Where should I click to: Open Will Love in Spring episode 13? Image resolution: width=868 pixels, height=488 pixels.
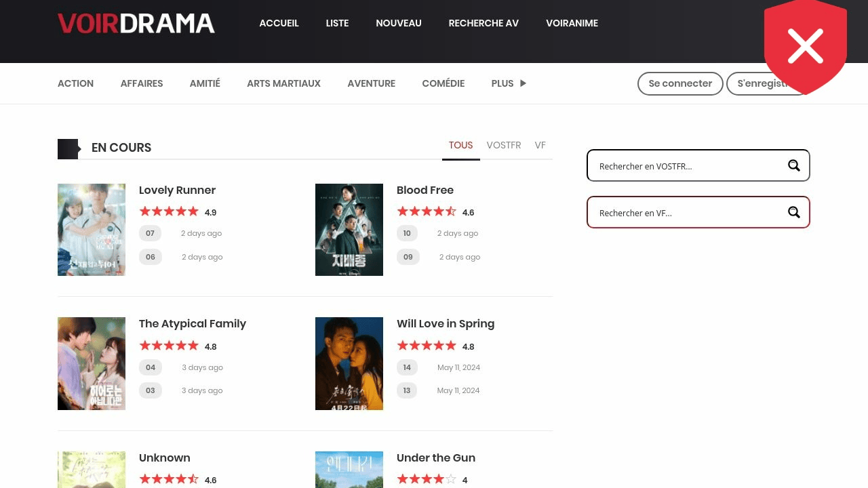click(x=407, y=390)
